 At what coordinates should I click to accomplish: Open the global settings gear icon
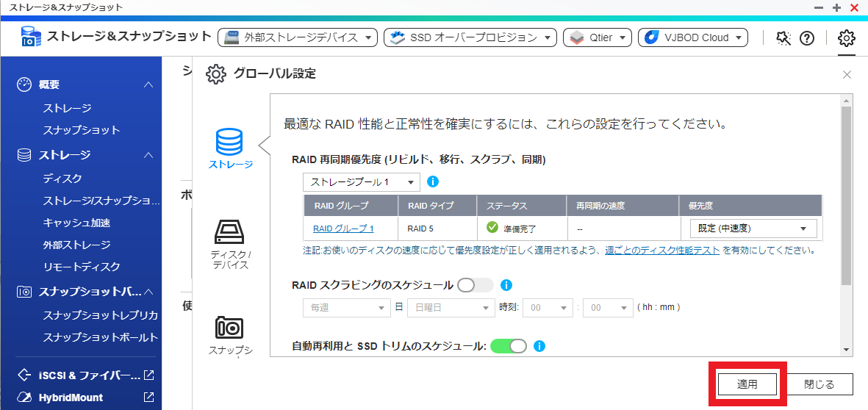[847, 37]
